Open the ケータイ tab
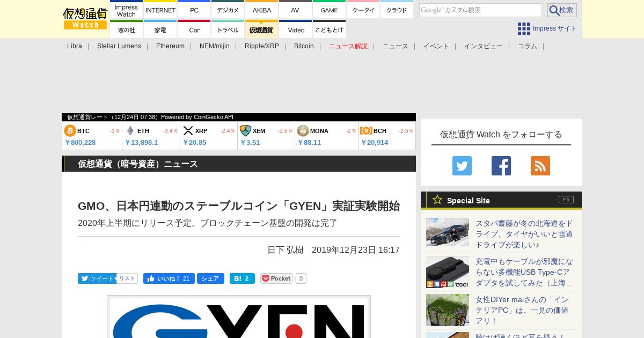Image resolution: width=644 pixels, height=338 pixels. (363, 10)
